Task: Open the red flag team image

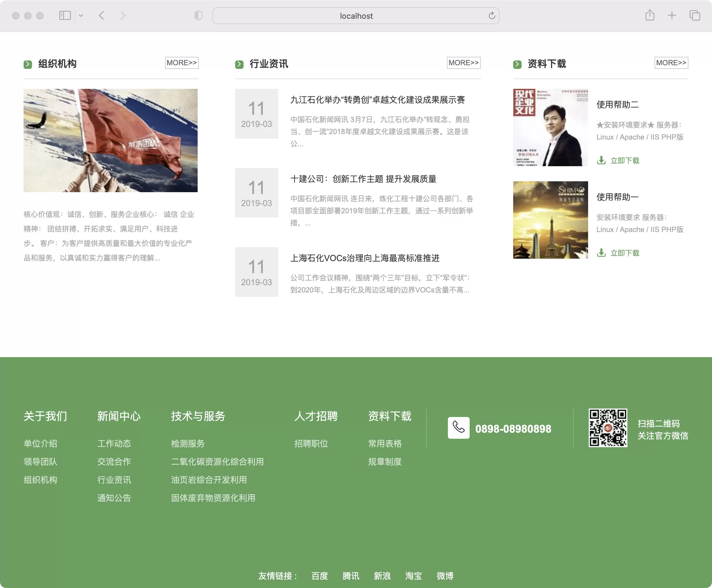Action: pyautogui.click(x=110, y=141)
